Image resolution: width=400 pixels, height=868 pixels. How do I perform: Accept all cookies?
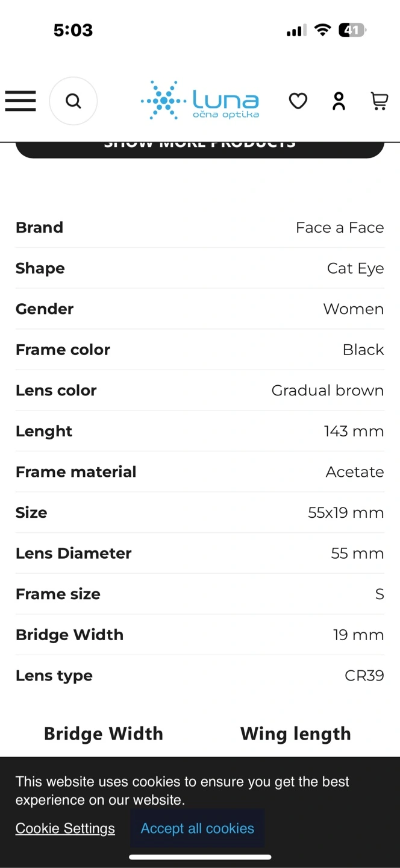pyautogui.click(x=197, y=828)
